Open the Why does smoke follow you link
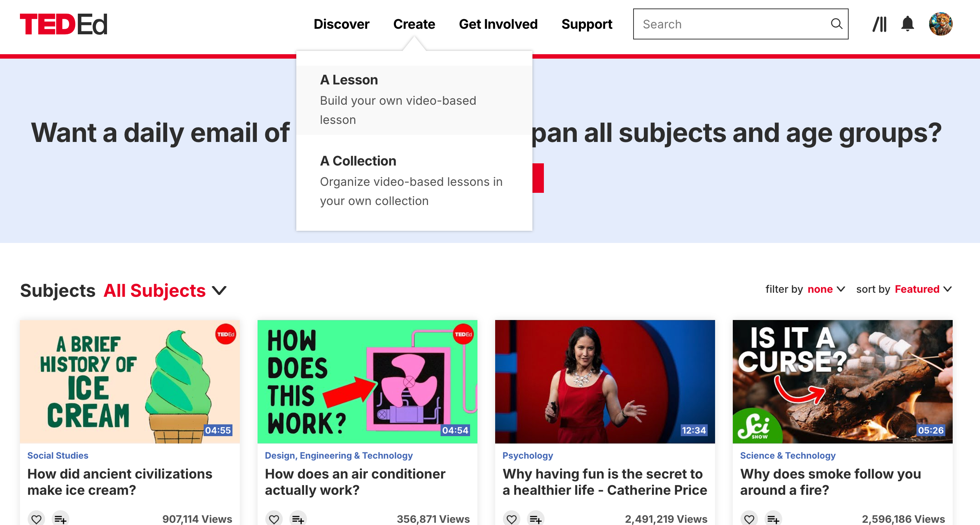Viewport: 980px width, 525px height. (x=830, y=481)
